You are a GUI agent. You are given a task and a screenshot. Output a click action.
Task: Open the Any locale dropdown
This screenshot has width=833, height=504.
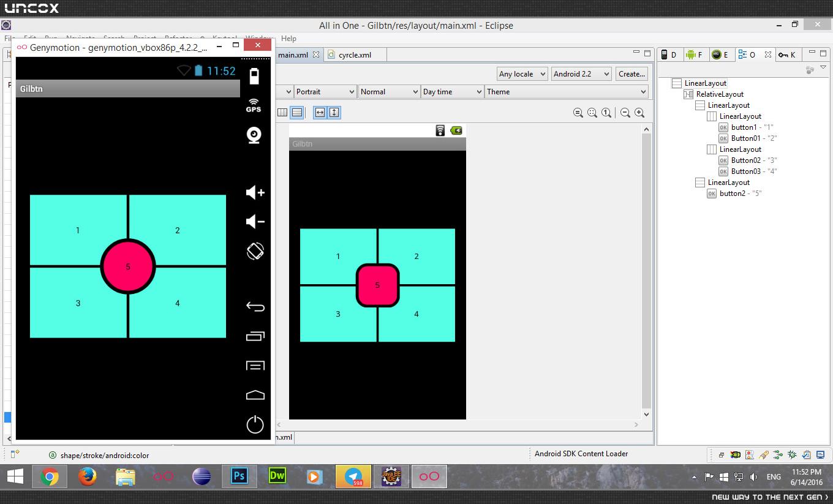pyautogui.click(x=522, y=74)
